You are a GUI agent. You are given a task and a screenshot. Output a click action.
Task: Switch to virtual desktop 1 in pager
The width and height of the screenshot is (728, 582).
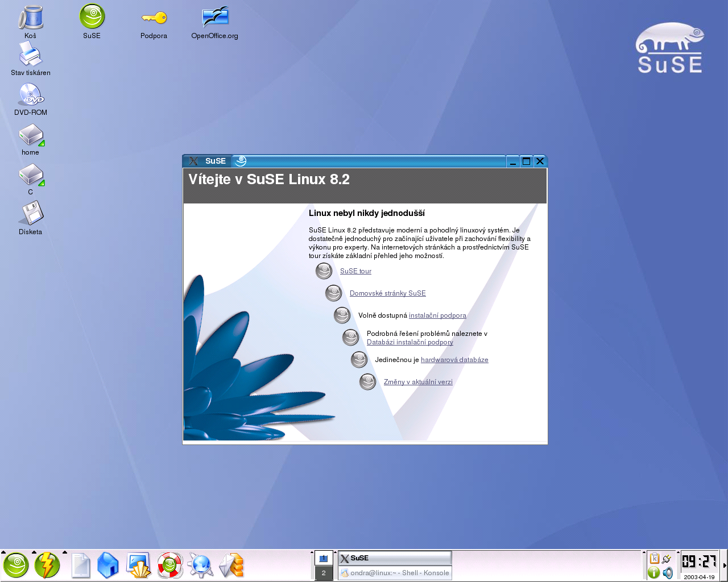pyautogui.click(x=324, y=558)
